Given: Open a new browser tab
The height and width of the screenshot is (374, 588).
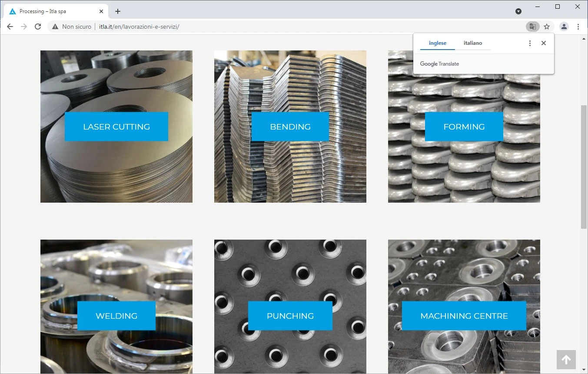Looking at the screenshot, I should [x=118, y=11].
